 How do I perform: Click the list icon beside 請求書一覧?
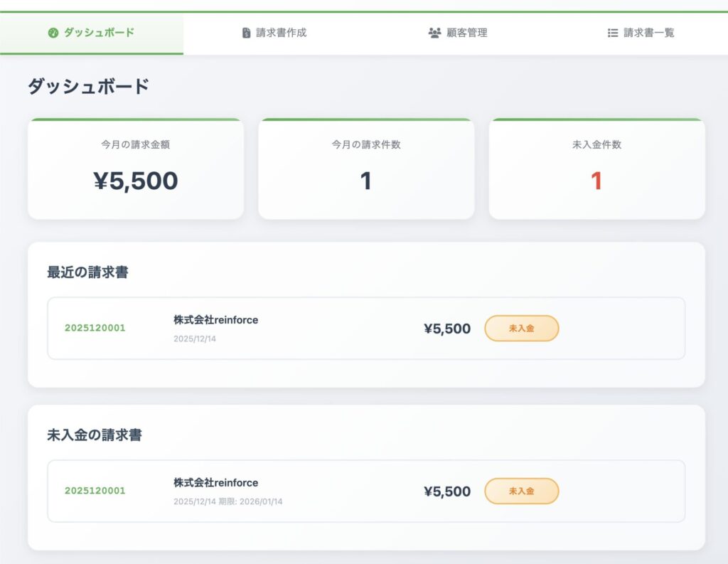click(x=613, y=33)
